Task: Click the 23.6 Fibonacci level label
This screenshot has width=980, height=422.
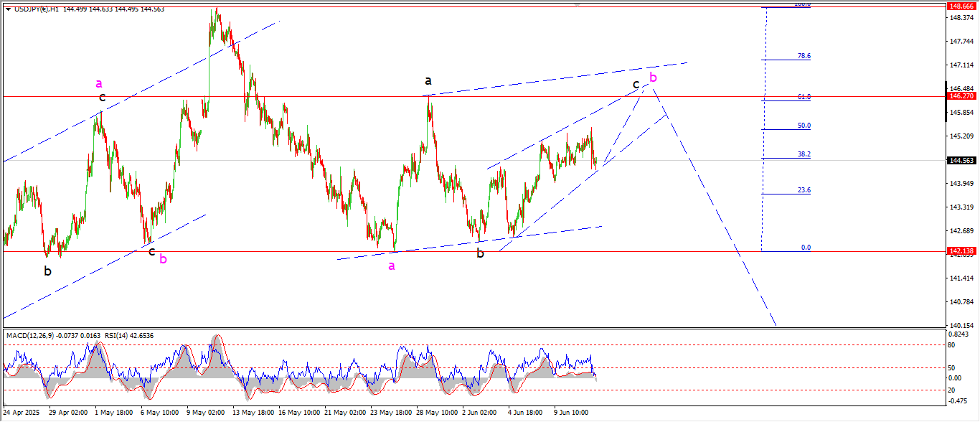Action: (x=804, y=190)
